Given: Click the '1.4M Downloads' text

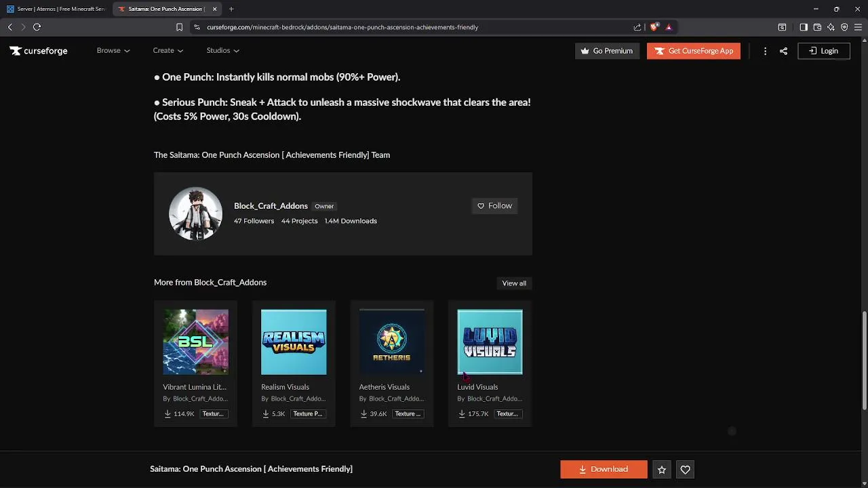Looking at the screenshot, I should [351, 221].
